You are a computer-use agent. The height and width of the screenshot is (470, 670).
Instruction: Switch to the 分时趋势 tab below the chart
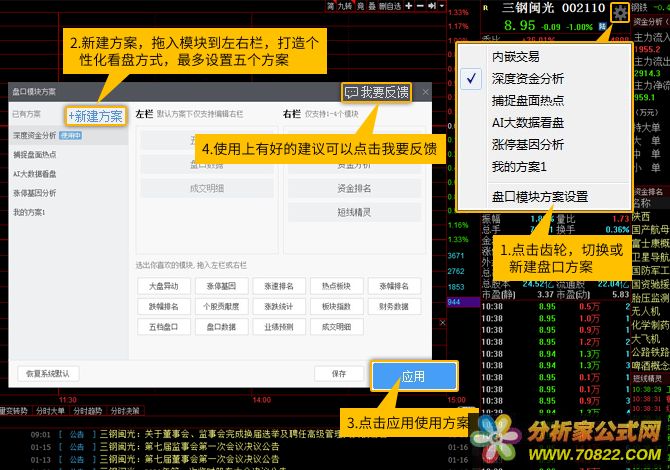tap(88, 411)
